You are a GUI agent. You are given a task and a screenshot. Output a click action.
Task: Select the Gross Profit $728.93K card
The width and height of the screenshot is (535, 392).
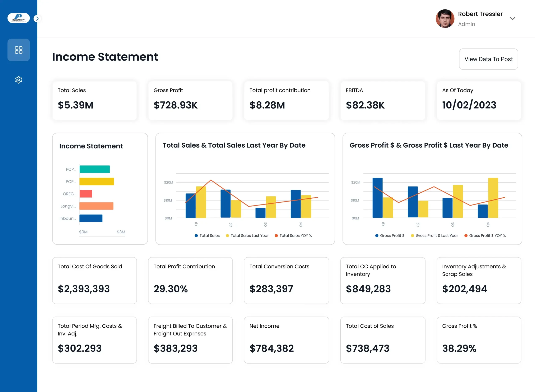pos(190,100)
